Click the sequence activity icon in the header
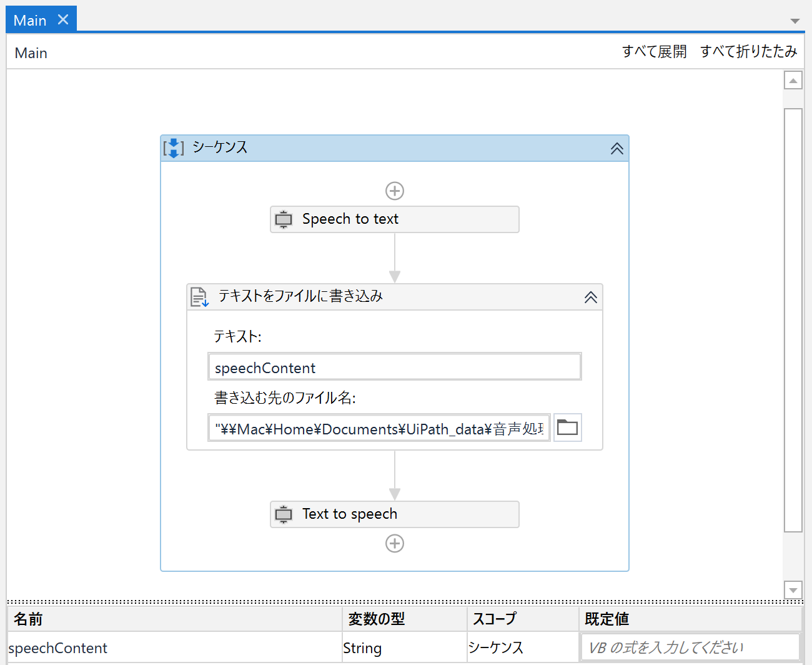Viewport: 812px width, 665px height. (x=174, y=148)
